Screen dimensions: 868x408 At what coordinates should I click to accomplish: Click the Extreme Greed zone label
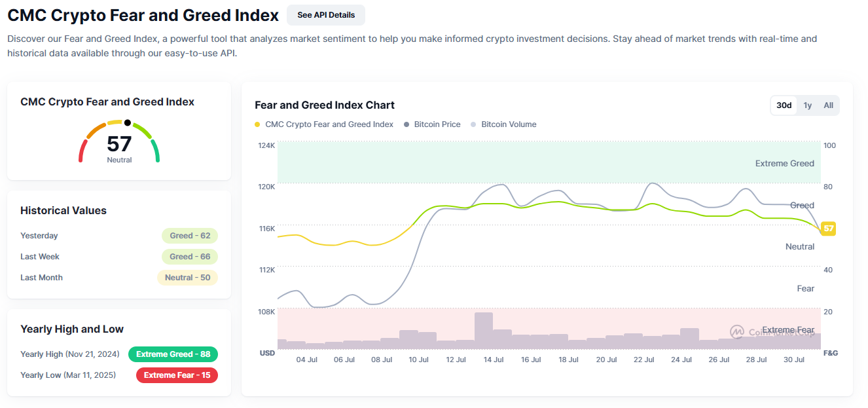[785, 164]
